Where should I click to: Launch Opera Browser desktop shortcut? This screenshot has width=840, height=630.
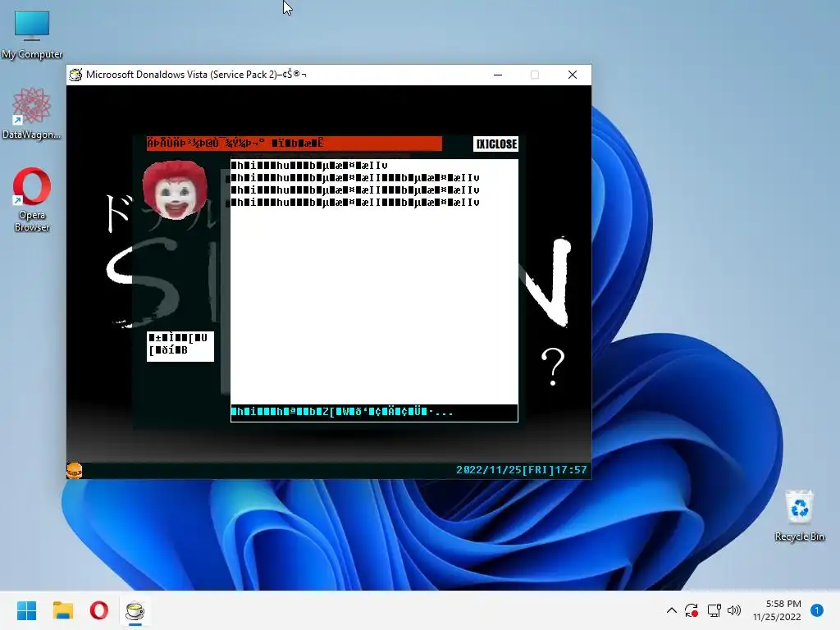pyautogui.click(x=32, y=200)
